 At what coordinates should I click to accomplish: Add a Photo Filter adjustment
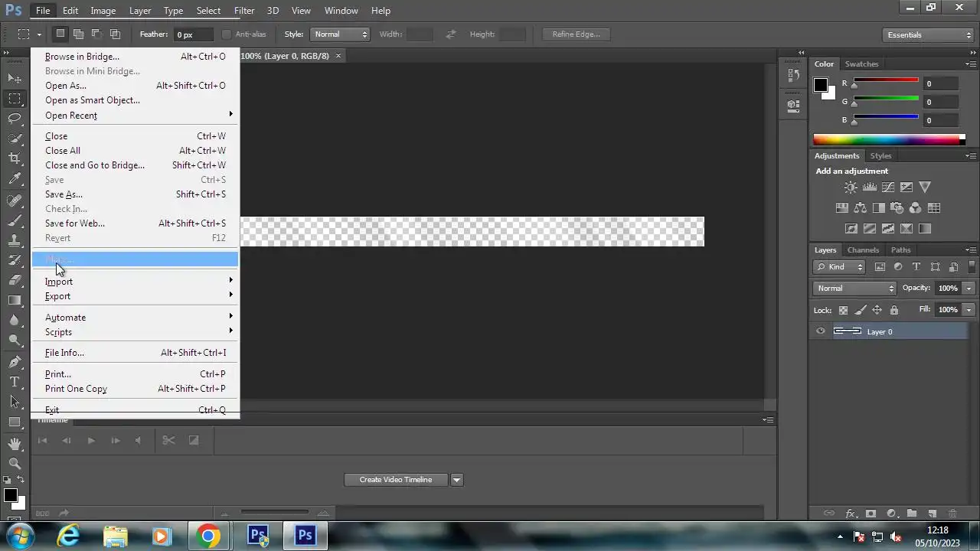897,207
